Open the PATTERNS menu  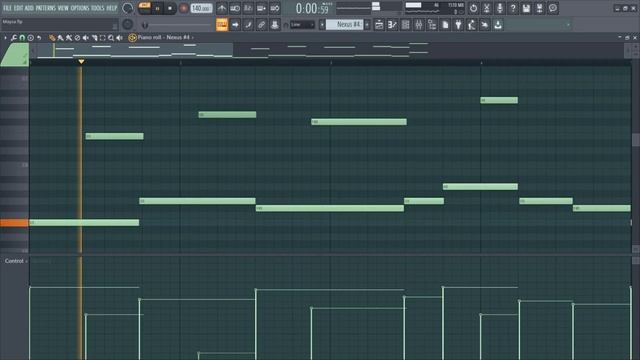[x=45, y=8]
